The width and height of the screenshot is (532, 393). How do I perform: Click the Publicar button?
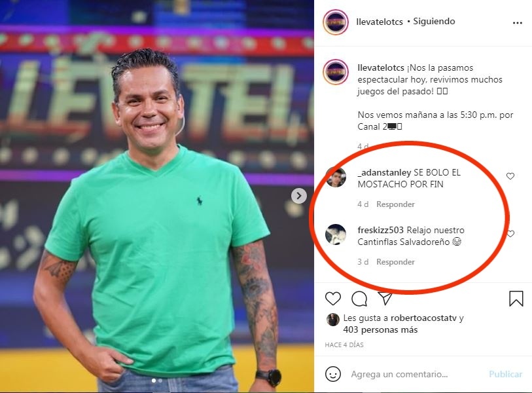click(x=505, y=374)
